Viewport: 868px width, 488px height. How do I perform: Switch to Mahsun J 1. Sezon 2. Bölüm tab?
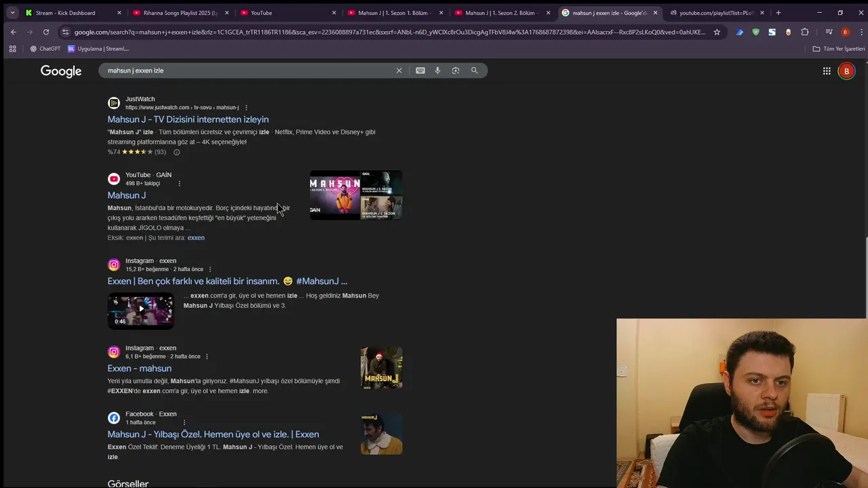502,13
